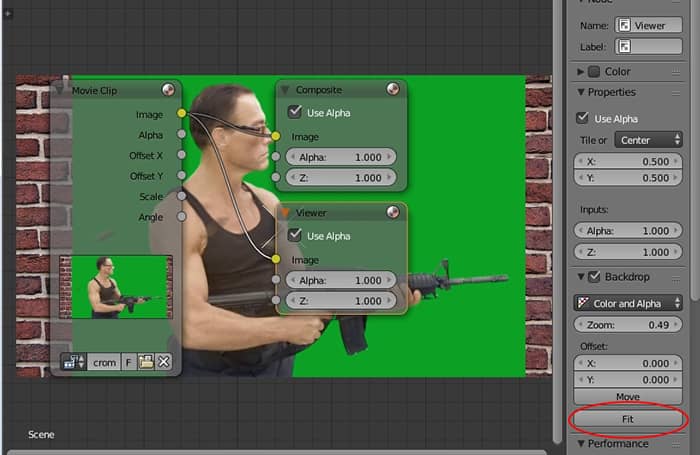Toggle fake user F for clip
The image size is (700, 455).
[x=129, y=362]
